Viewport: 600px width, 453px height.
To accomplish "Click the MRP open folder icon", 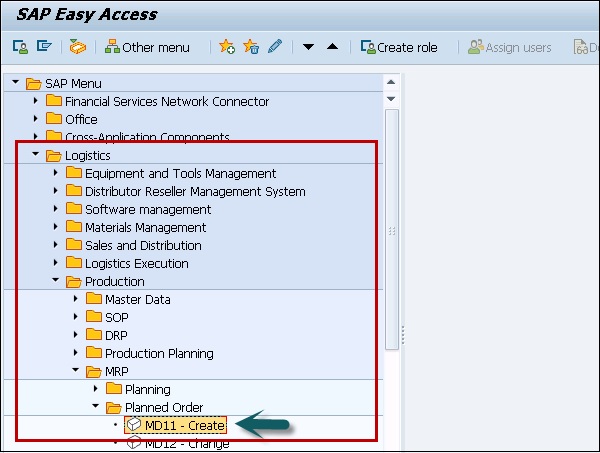I will point(94,371).
